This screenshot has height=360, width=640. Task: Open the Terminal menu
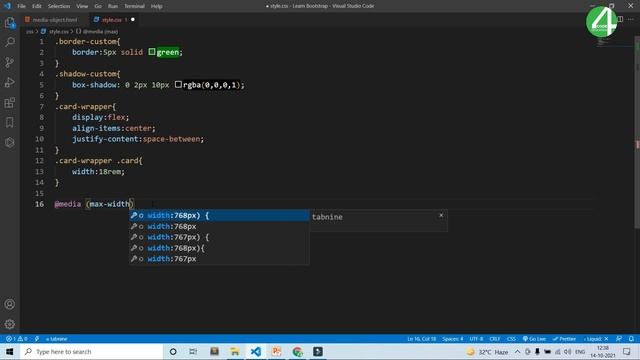point(134,6)
